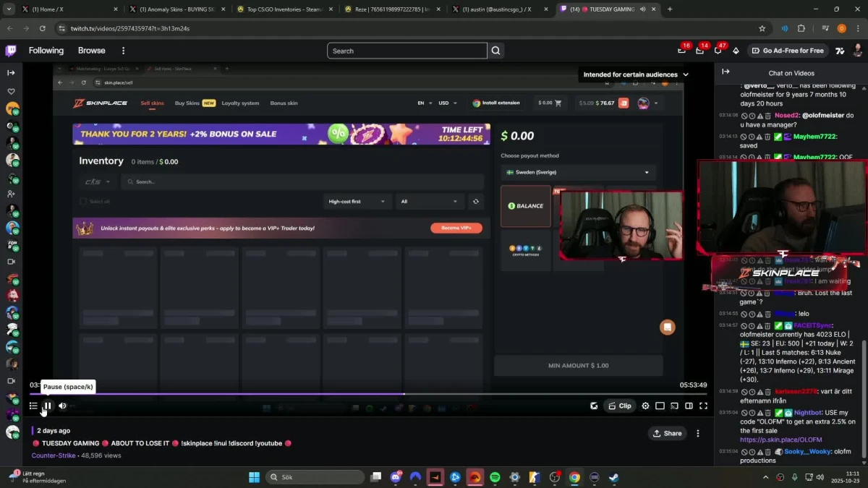Open the video chapters list icon
The width and height of the screenshot is (868, 488).
pyautogui.click(x=33, y=406)
